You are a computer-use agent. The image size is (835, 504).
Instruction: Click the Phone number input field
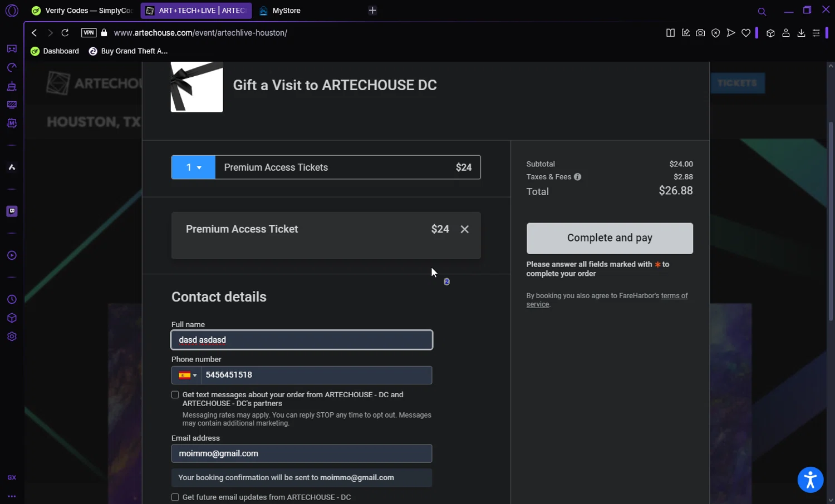pos(316,375)
